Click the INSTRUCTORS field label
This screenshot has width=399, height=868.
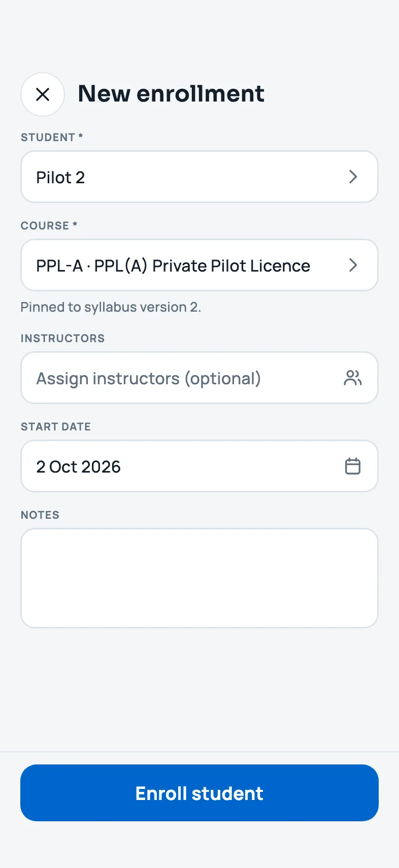(62, 339)
